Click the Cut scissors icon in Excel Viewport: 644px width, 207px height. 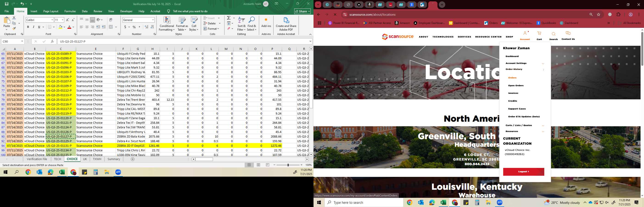(x=14, y=18)
